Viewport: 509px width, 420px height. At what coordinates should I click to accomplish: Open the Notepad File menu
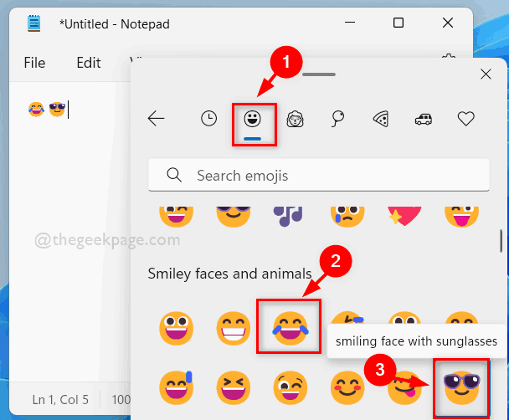pyautogui.click(x=34, y=63)
